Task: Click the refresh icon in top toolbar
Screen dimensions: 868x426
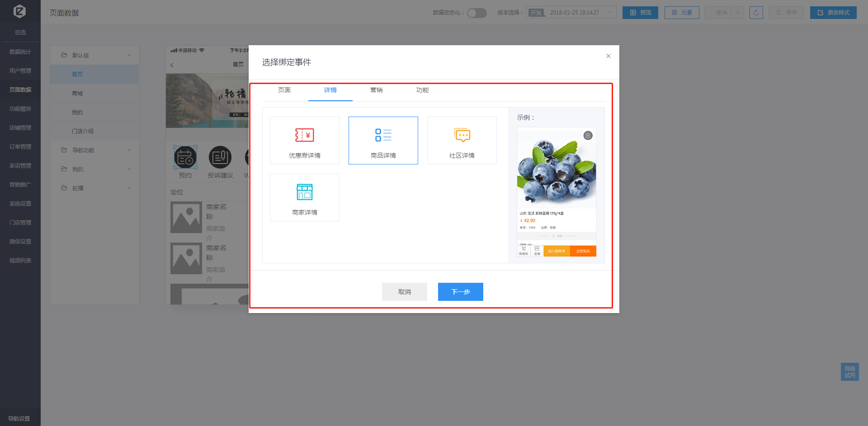Action: (756, 13)
